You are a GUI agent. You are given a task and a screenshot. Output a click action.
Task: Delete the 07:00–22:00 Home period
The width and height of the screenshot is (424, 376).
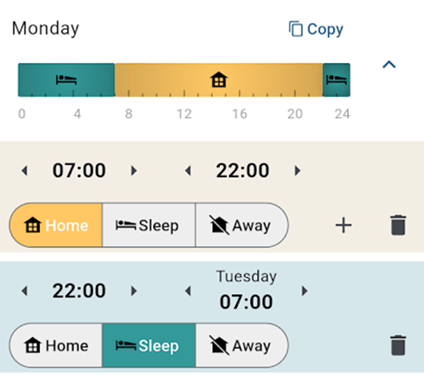pyautogui.click(x=398, y=225)
